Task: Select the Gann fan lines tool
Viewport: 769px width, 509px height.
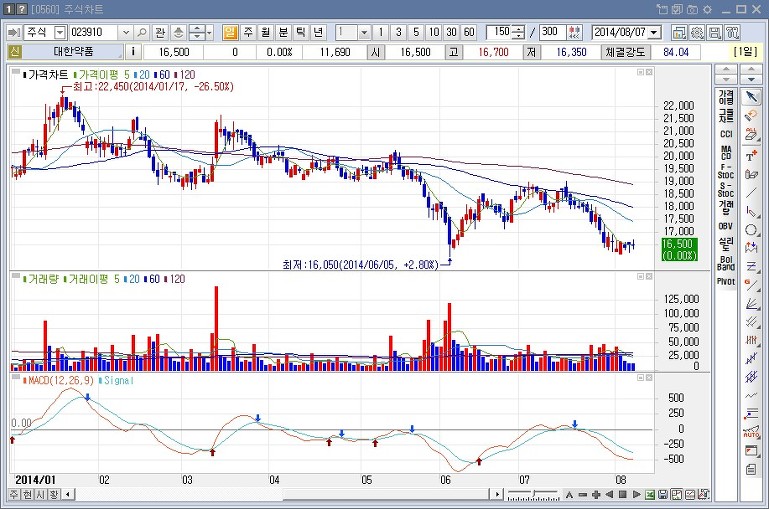Action: click(x=751, y=304)
